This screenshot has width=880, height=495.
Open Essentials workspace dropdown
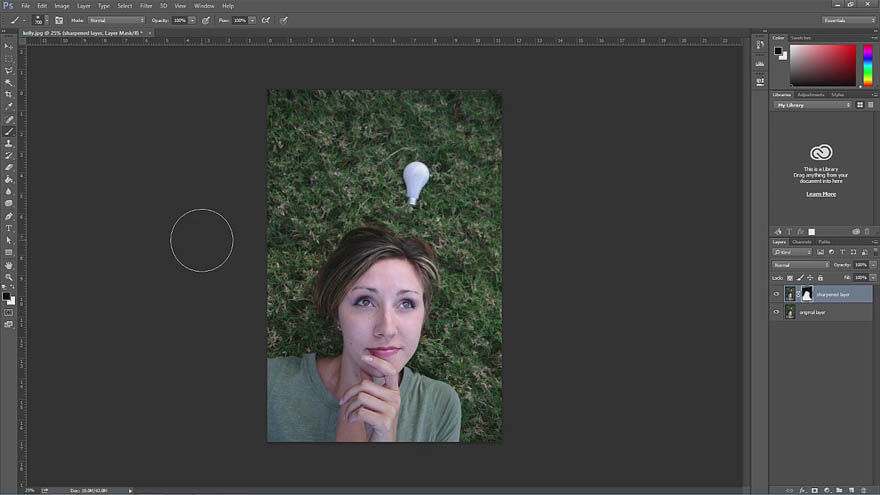(849, 20)
